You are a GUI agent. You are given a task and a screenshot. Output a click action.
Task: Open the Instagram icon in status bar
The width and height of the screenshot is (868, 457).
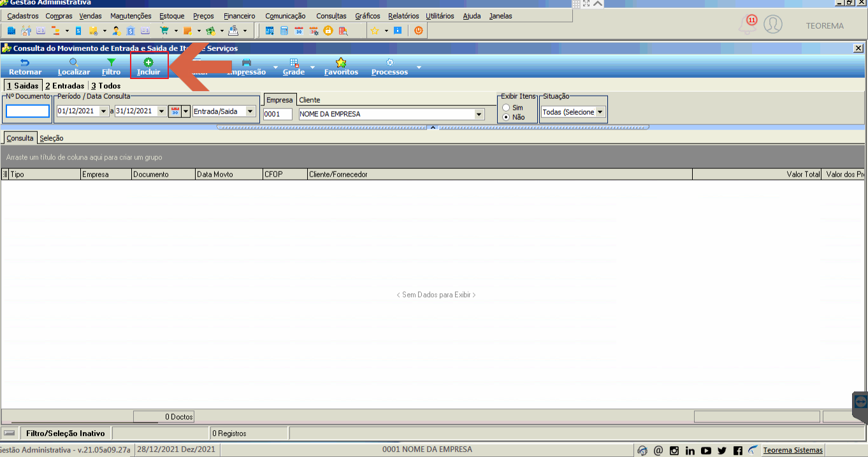pos(674,450)
